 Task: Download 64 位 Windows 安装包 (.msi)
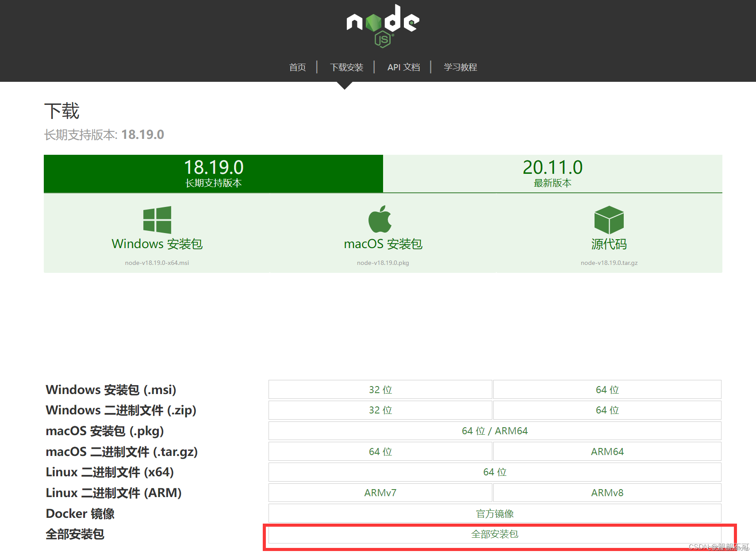click(x=607, y=390)
